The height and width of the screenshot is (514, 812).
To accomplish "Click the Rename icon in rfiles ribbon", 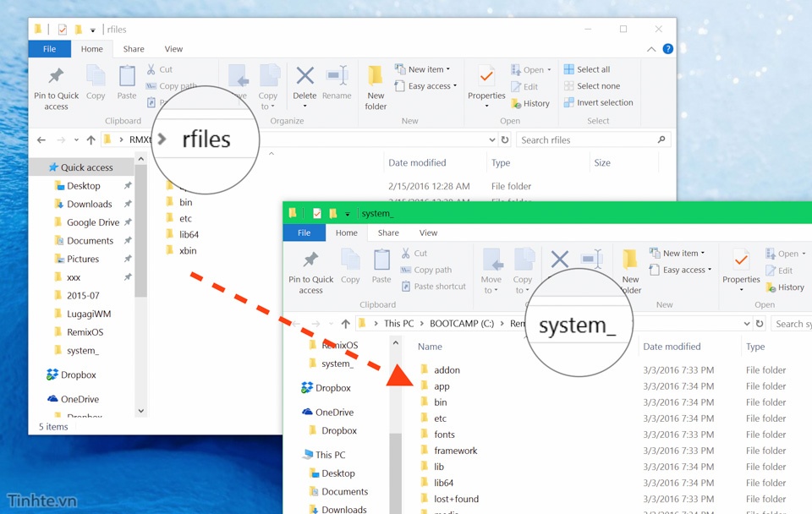I will click(x=337, y=83).
